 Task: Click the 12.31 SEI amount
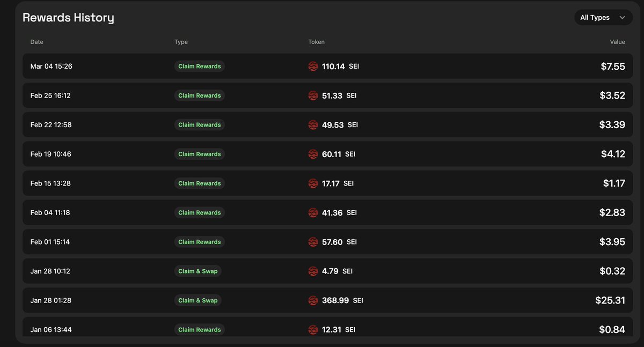tap(339, 330)
